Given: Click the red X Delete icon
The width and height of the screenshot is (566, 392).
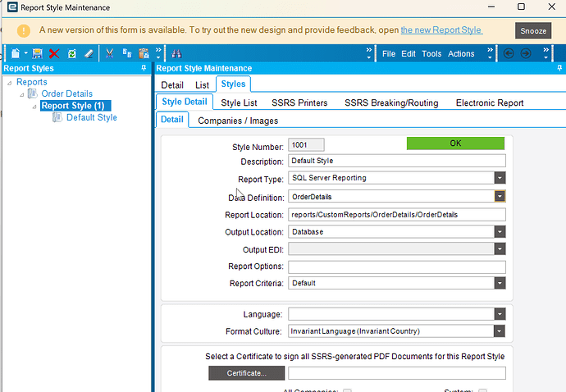Looking at the screenshot, I should [54, 54].
